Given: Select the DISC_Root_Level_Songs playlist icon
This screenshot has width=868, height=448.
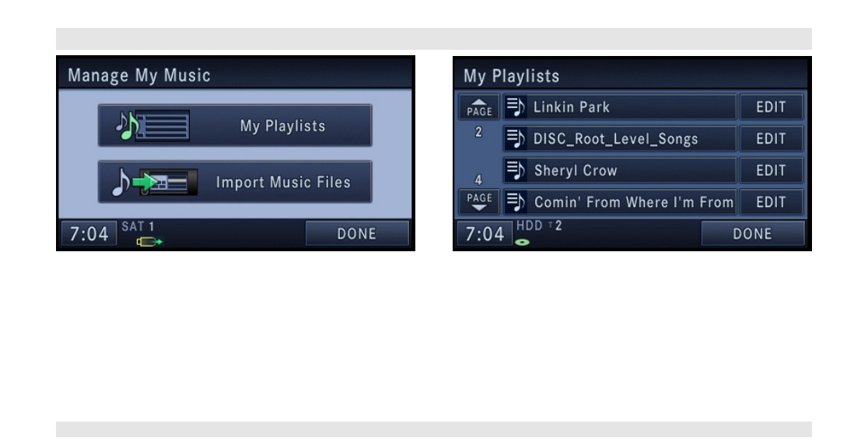Looking at the screenshot, I should click(516, 138).
